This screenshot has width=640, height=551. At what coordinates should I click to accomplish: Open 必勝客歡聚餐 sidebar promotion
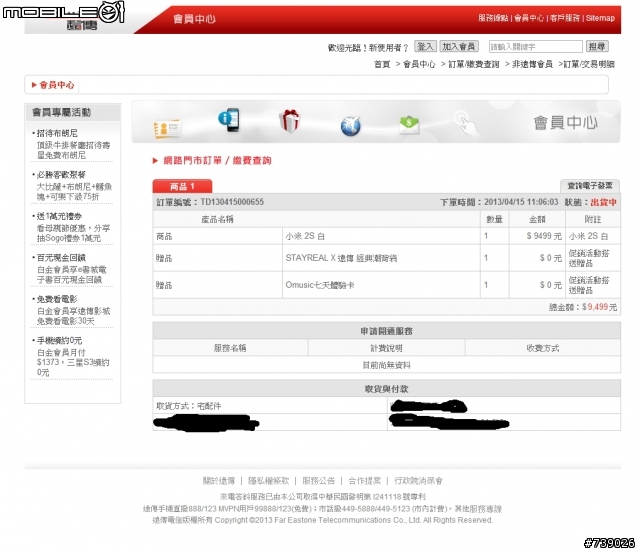61,175
